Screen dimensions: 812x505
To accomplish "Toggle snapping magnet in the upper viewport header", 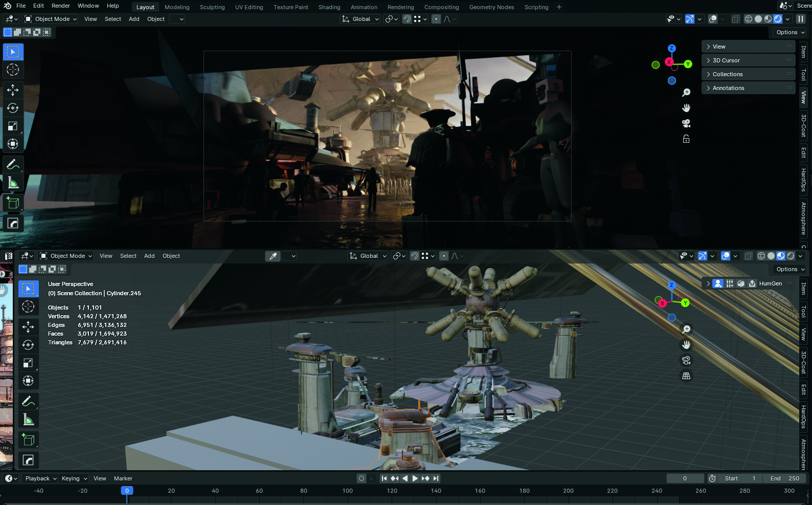I will pos(407,19).
